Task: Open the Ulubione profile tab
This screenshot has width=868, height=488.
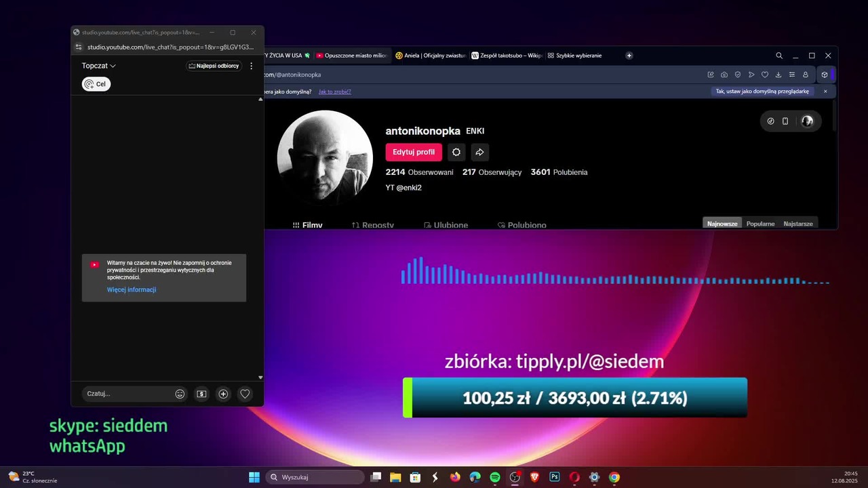Action: point(446,224)
